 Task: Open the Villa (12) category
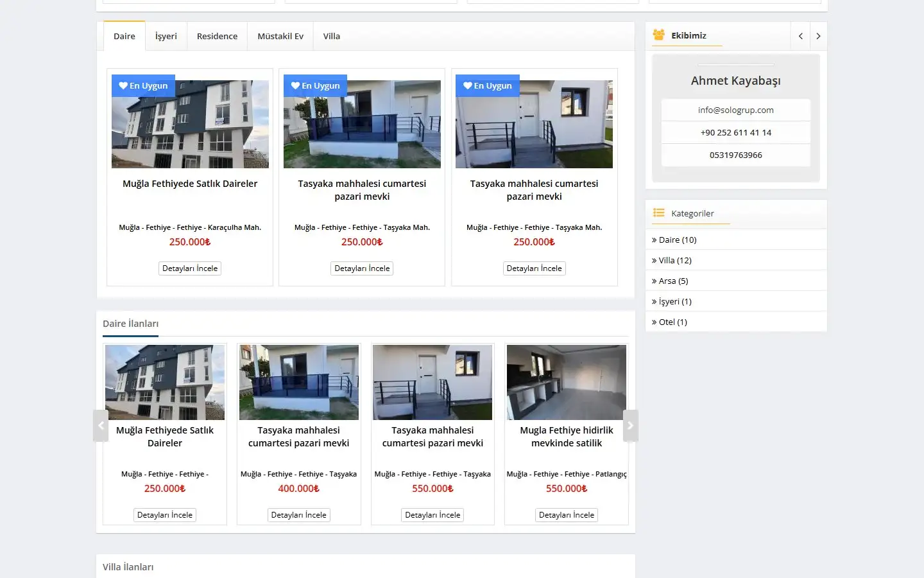point(675,260)
